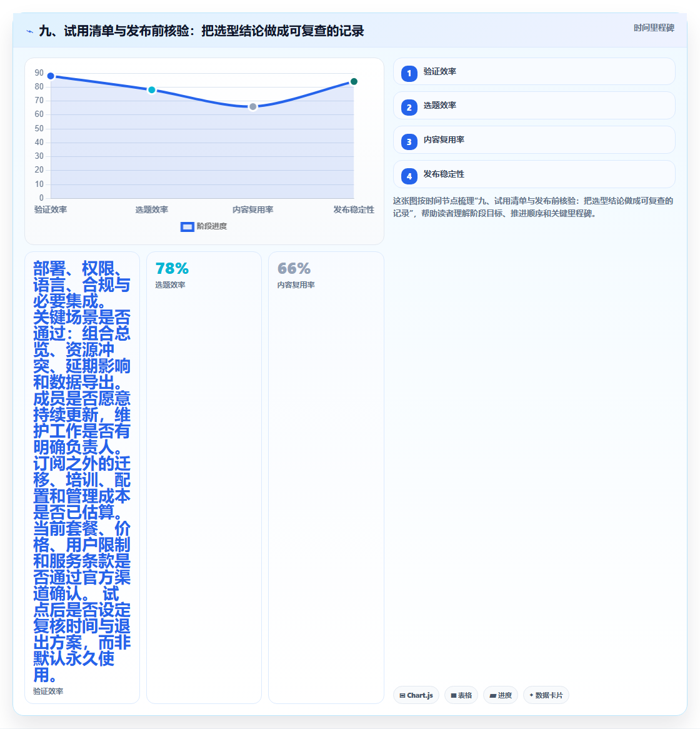Viewport: 700px width, 729px height.
Task: Click the 发布稳定性 x-axis label
Action: click(x=354, y=209)
